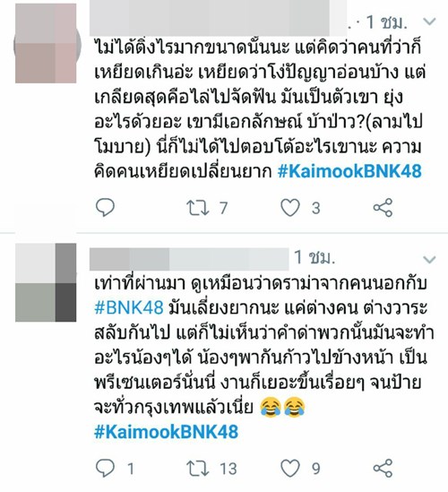This screenshot has height=492, width=448.
Task: View the second tweet author's profile picture
Action: [x=46, y=282]
